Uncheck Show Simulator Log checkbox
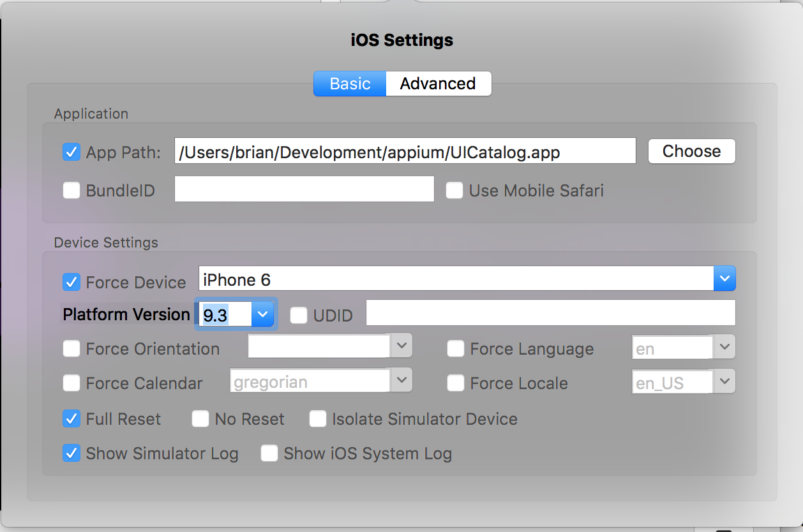 [x=71, y=454]
